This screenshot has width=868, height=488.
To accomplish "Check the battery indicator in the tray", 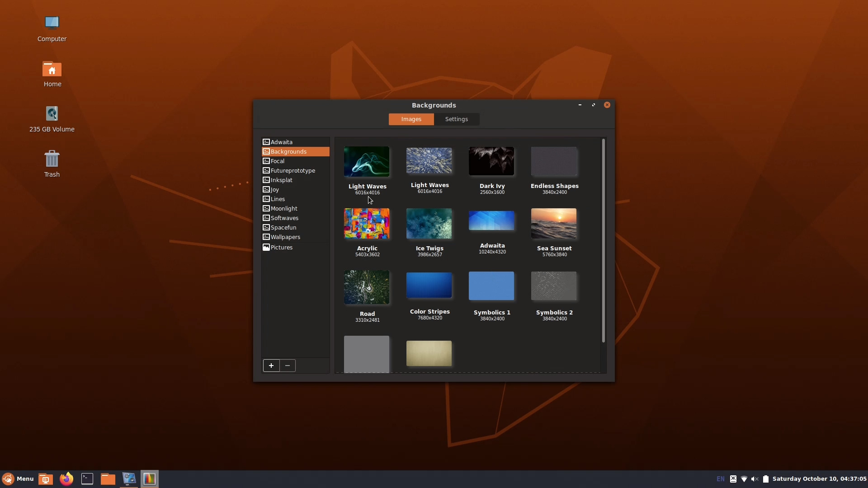I will coord(765,479).
